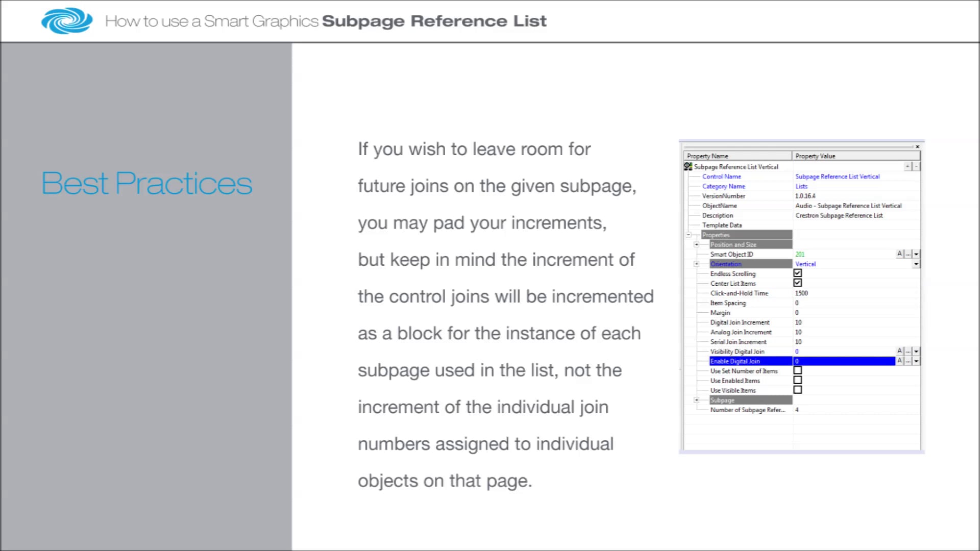Click the Crestron swirl logo
Viewport: 980px width, 551px height.
click(x=67, y=21)
